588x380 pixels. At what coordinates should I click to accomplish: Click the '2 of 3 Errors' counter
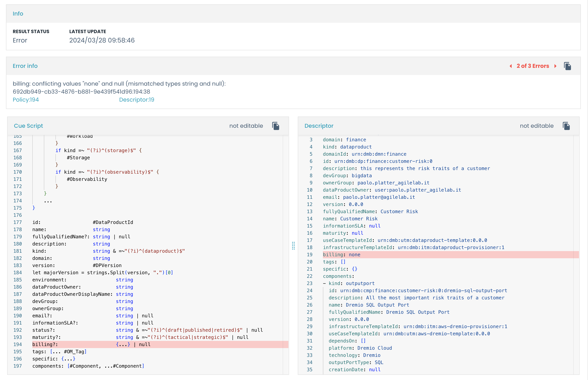click(x=533, y=66)
